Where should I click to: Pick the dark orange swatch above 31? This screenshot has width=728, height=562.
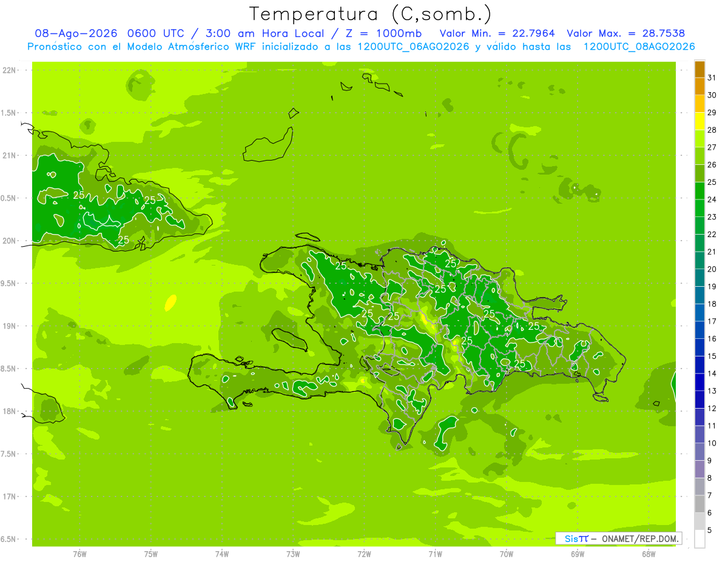[x=699, y=69]
